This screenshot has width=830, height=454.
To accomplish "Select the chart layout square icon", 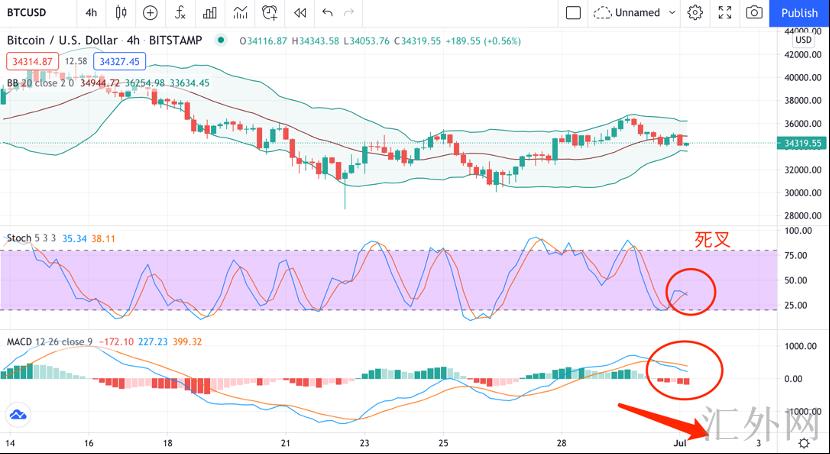I will (x=573, y=13).
